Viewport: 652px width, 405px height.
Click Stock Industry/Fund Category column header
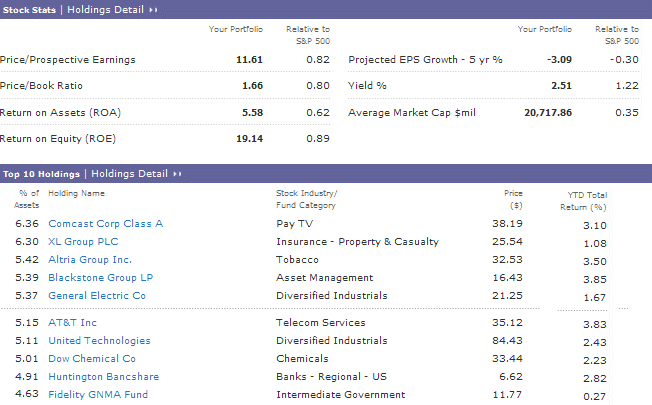307,199
